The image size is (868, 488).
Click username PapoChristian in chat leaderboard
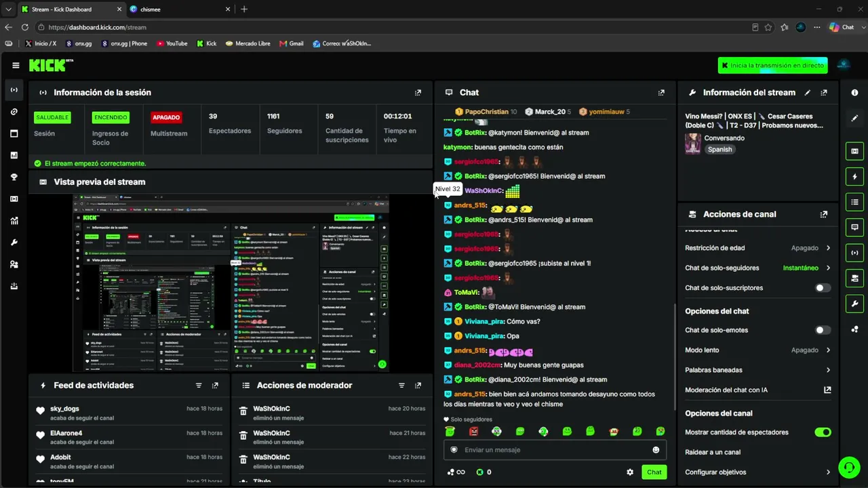[x=486, y=112]
